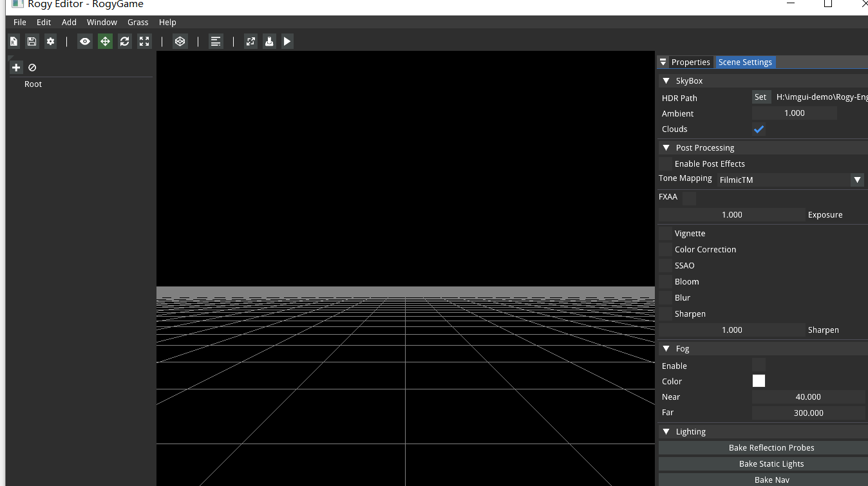Screen dimensions: 868x486
Task: Click the FilmicTM combo box
Action: [x=791, y=180]
